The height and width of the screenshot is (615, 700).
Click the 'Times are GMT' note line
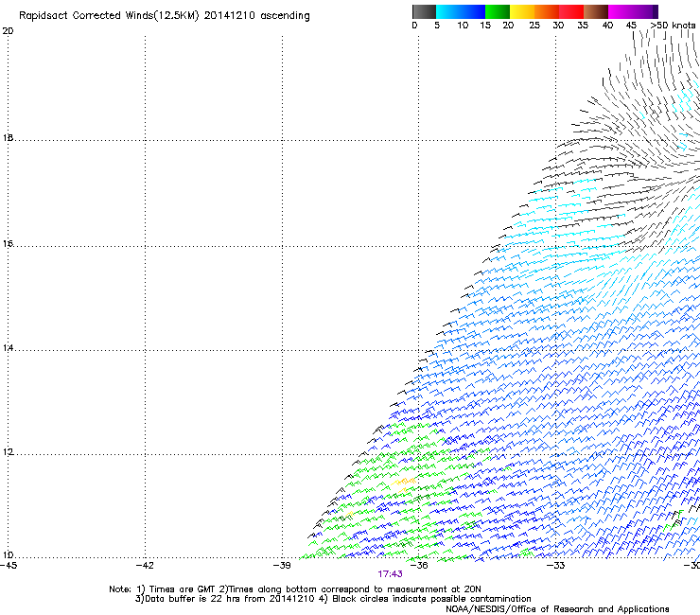(x=295, y=589)
